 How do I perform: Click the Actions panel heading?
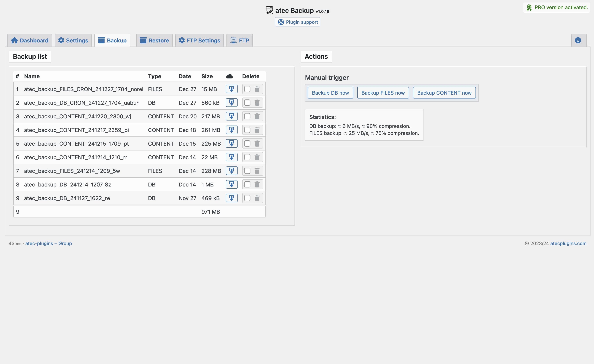click(316, 56)
